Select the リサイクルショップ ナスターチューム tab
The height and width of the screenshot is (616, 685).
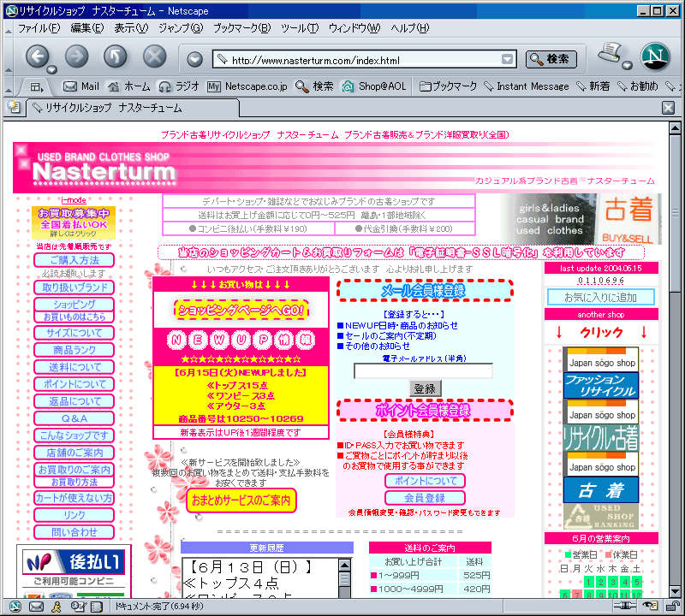(133, 108)
